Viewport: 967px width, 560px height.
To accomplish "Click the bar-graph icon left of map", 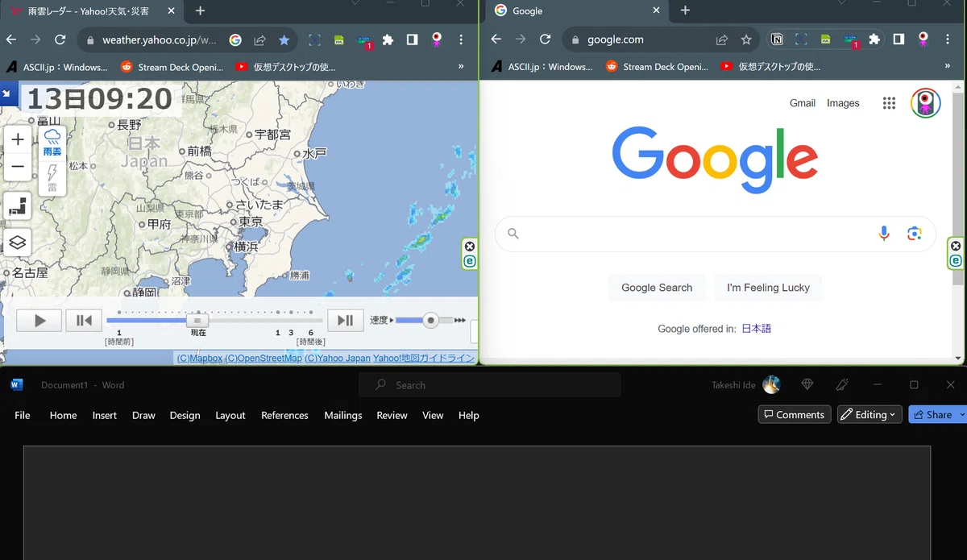I will [x=18, y=206].
